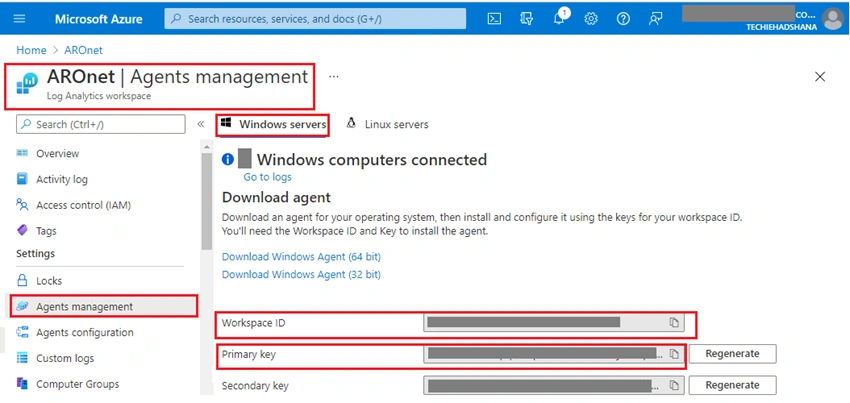Download Windows Agent (32 bit)

pyautogui.click(x=301, y=274)
